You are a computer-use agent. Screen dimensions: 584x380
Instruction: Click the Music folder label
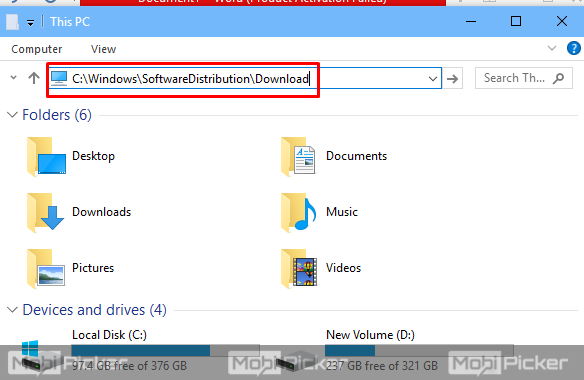tap(342, 212)
